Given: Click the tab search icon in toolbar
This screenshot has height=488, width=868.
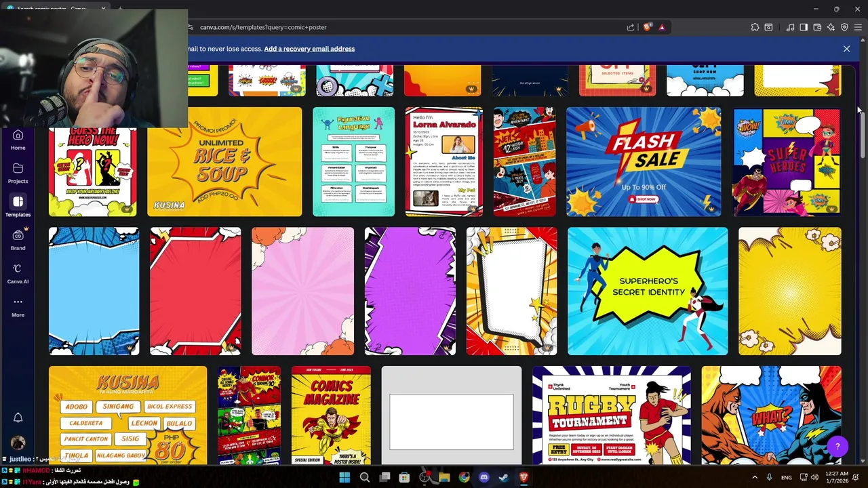Looking at the screenshot, I should pyautogui.click(x=768, y=27).
